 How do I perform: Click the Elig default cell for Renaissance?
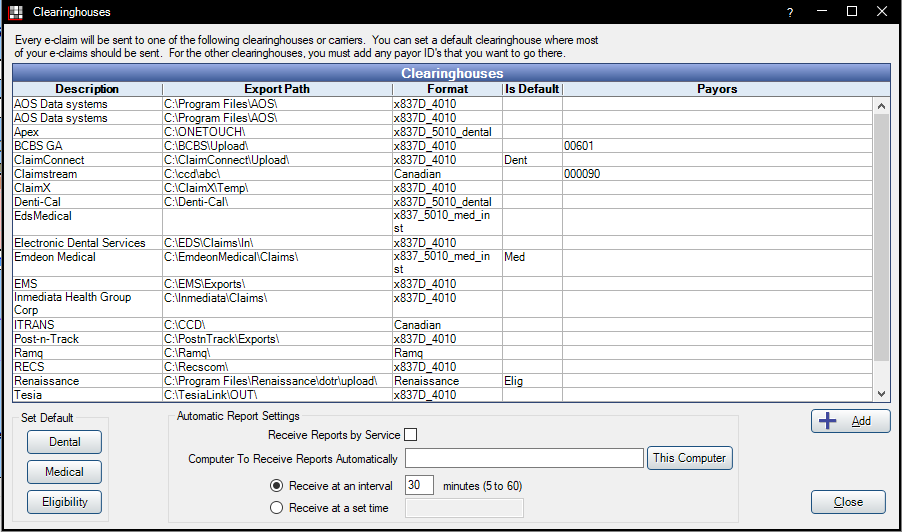click(532, 381)
